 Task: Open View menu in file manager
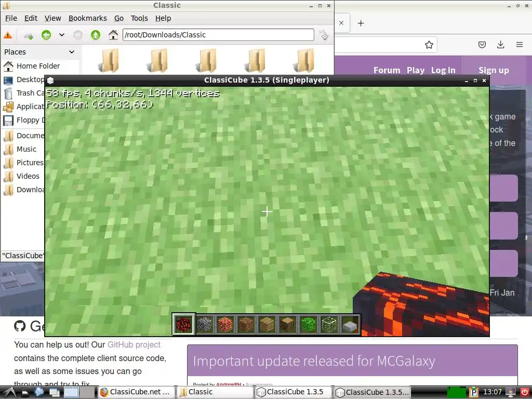[x=53, y=18]
